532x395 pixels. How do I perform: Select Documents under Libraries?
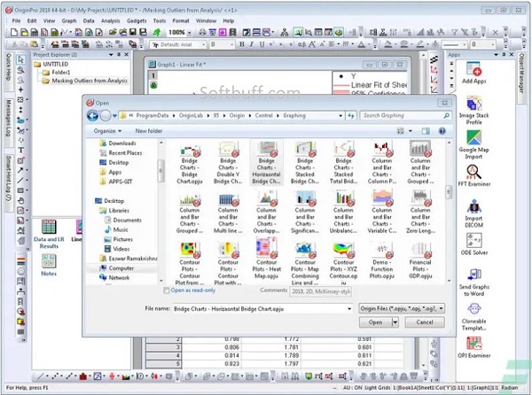click(127, 221)
